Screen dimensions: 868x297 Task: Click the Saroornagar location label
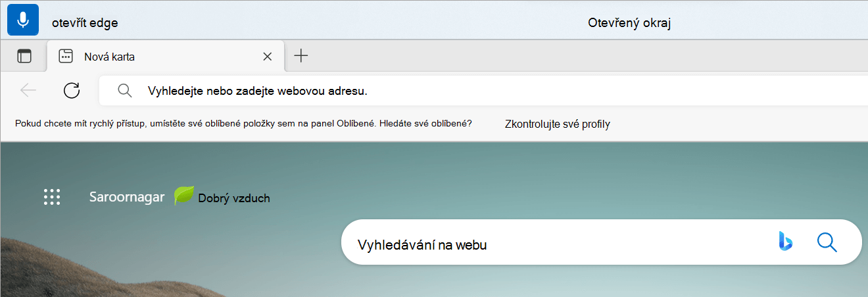pyautogui.click(x=127, y=197)
